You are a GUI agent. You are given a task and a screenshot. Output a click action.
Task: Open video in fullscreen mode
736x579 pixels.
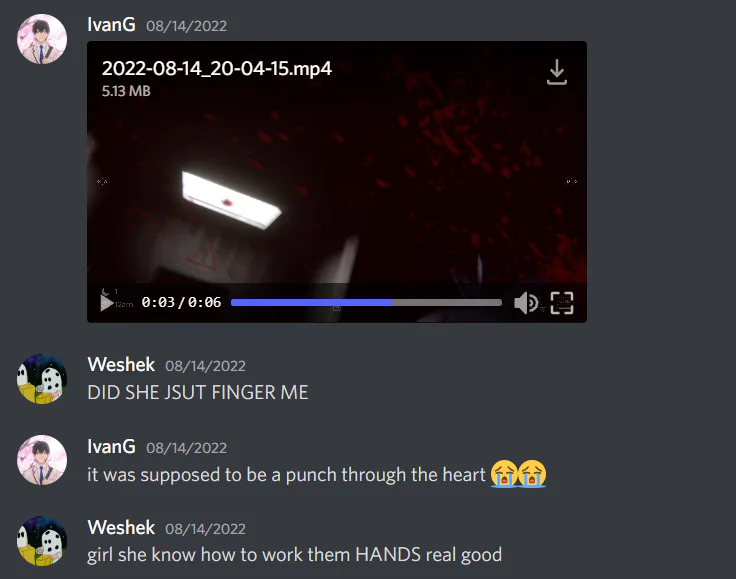click(x=562, y=303)
